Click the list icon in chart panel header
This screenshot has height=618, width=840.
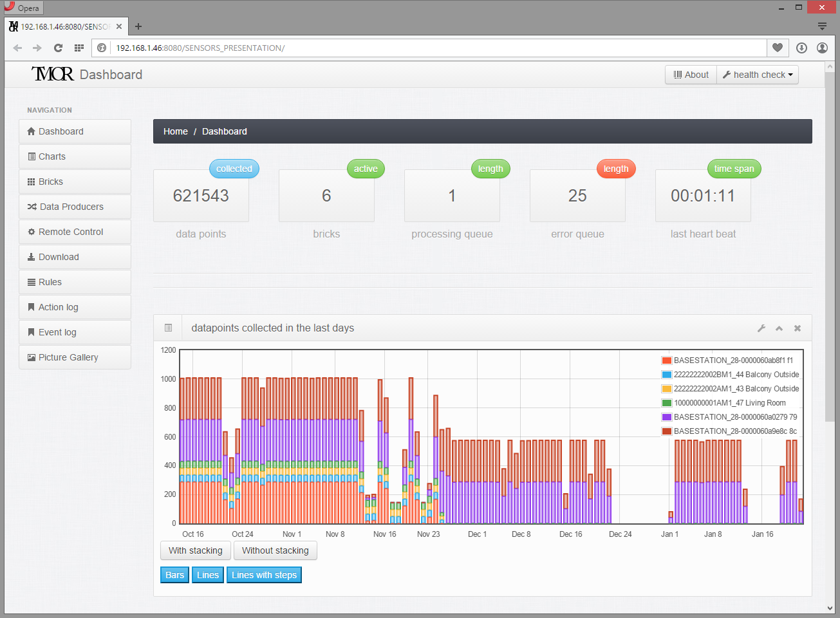point(169,328)
